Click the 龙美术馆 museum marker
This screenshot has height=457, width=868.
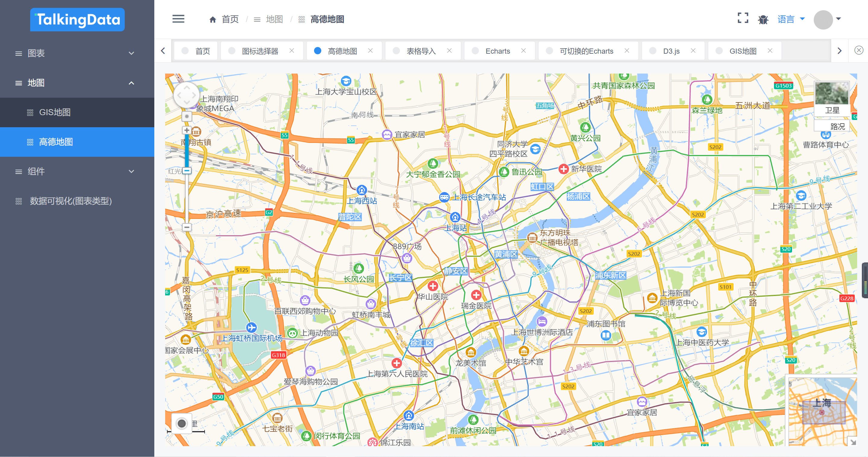tap(471, 352)
